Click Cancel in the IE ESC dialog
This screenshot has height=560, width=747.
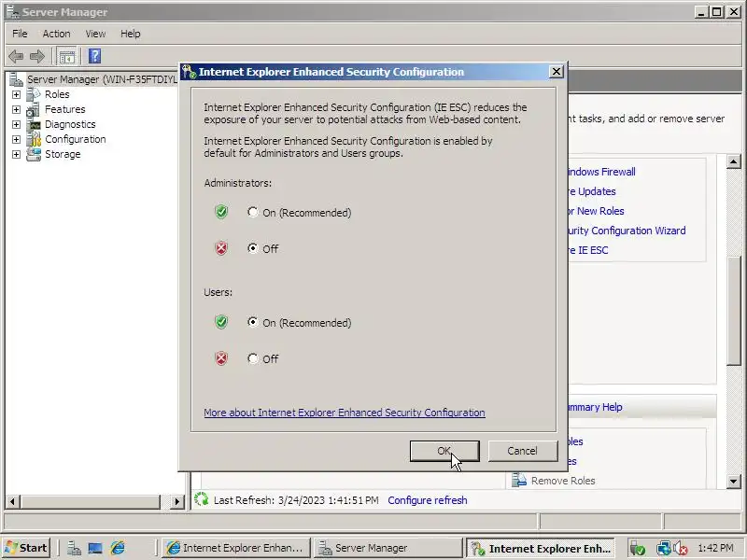[523, 451]
